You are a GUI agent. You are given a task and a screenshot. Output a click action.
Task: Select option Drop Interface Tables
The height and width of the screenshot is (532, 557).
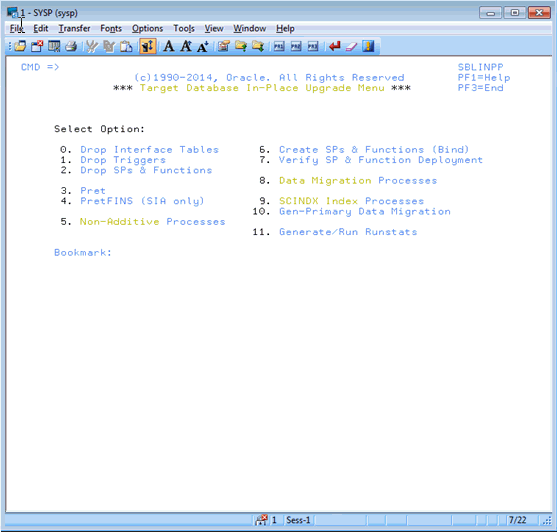click(149, 150)
